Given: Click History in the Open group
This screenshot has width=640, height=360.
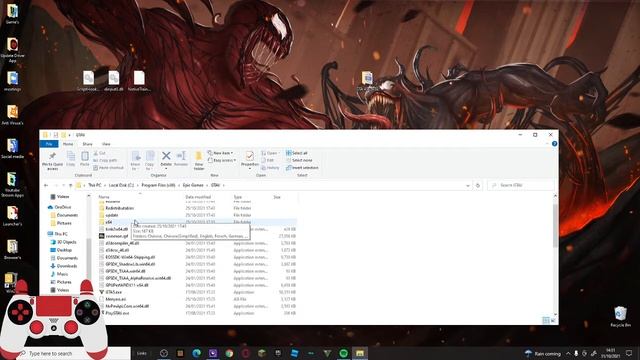Looking at the screenshot, I should coord(270,168).
